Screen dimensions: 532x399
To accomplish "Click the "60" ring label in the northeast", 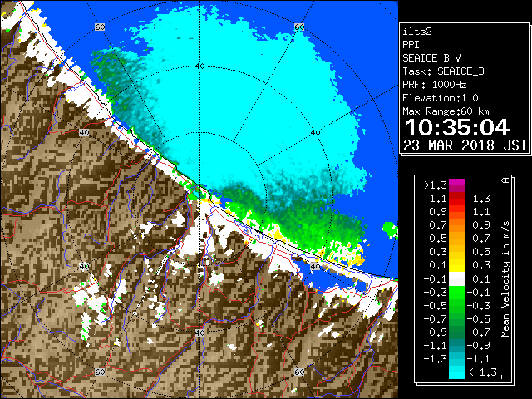I will pyautogui.click(x=299, y=27).
